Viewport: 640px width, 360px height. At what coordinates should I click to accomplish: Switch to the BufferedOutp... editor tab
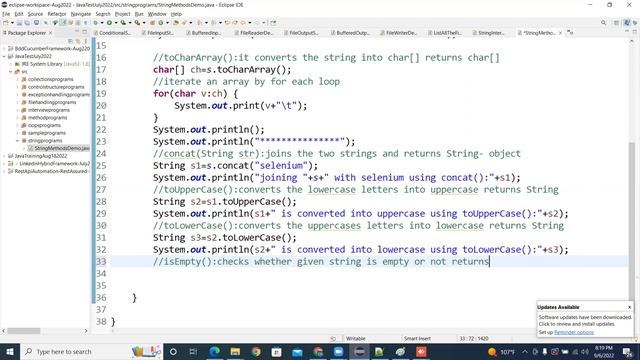click(351, 33)
